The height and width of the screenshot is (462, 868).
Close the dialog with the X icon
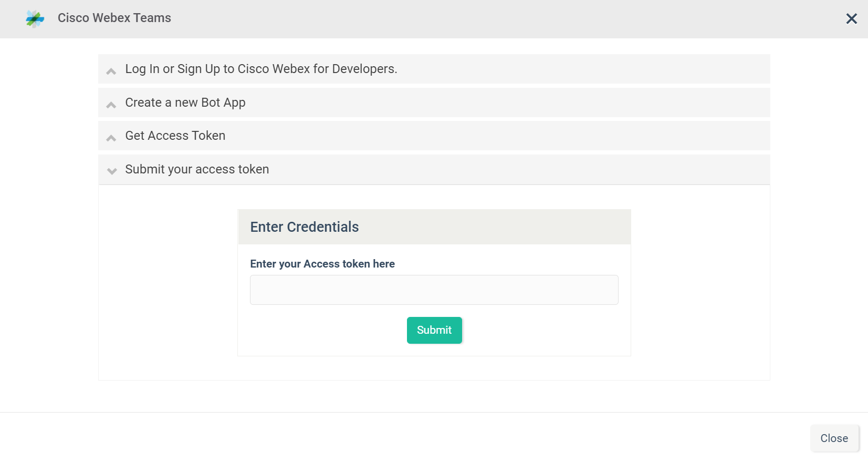pyautogui.click(x=851, y=19)
